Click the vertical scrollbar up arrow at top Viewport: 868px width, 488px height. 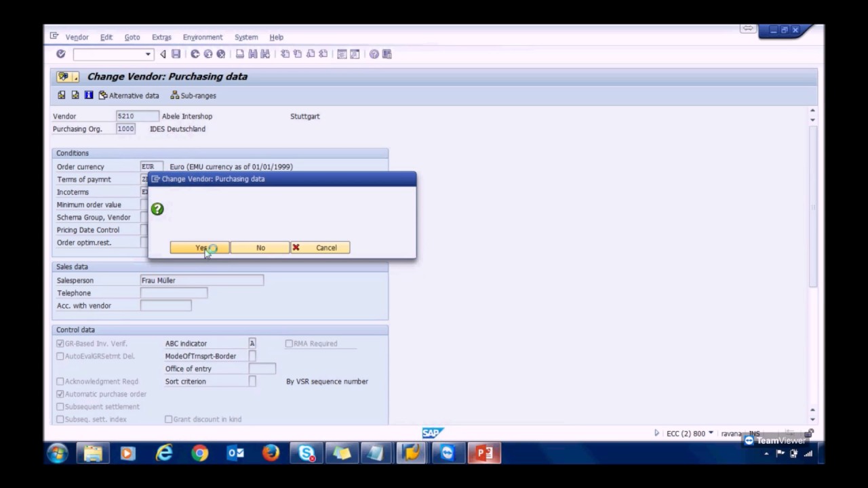pos(812,110)
